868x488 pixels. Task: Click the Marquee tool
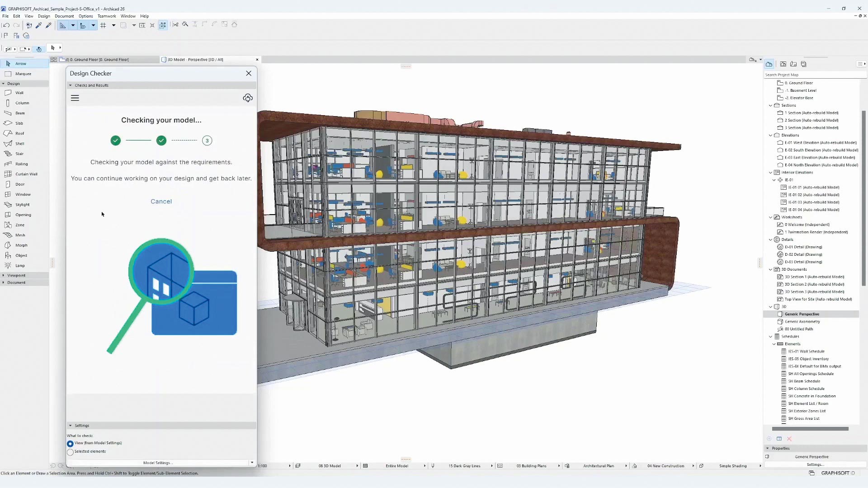[x=23, y=74]
